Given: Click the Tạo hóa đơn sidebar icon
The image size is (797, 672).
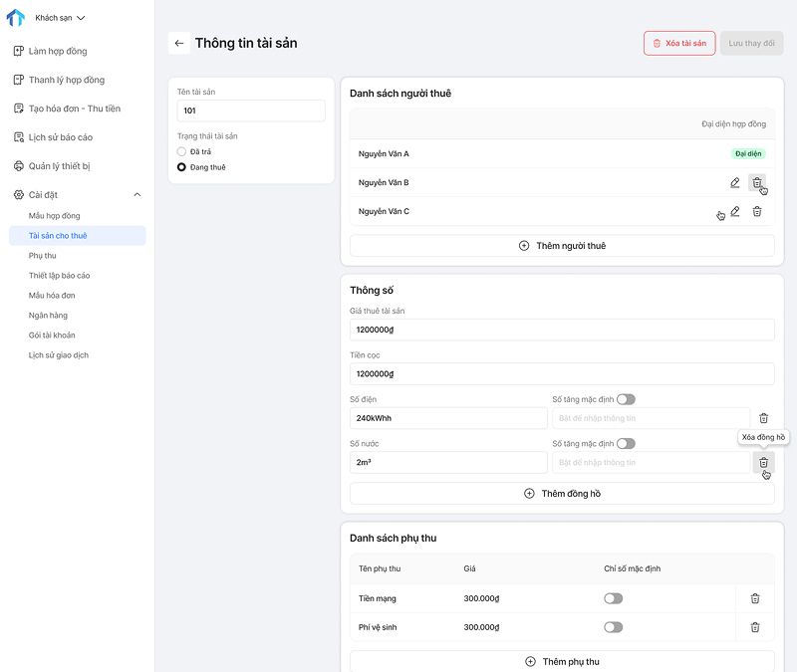Looking at the screenshot, I should (19, 109).
